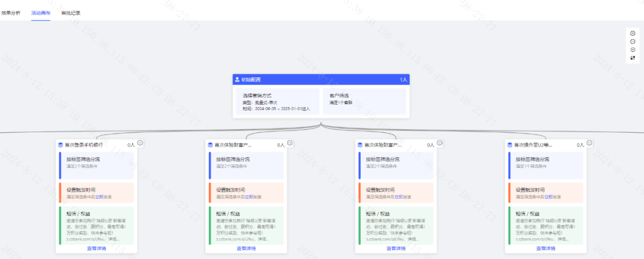Image resolution: width=644 pixels, height=259 pixels.
Task: Open the 选择营销方式 block in 初始配置
Action: pos(277,102)
